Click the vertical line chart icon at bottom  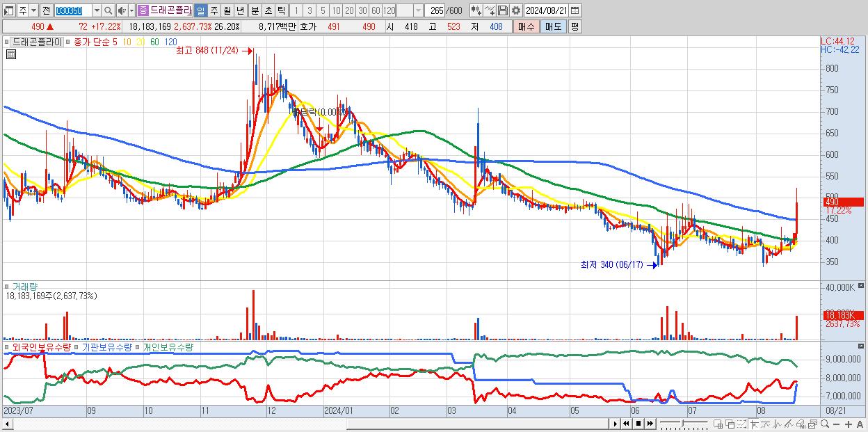point(778,424)
